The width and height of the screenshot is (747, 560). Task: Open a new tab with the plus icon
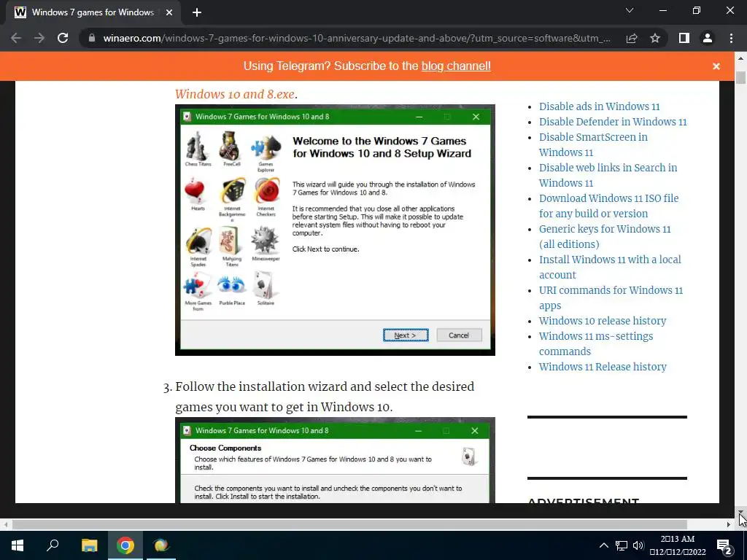coord(197,12)
